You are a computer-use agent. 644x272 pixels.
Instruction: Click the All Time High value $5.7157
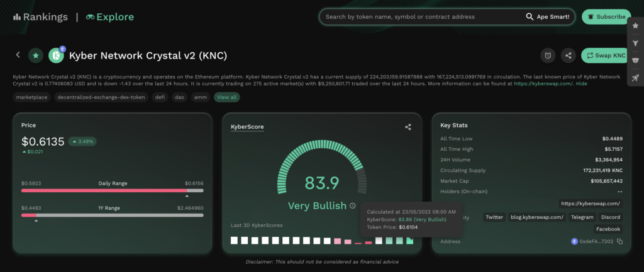(x=613, y=150)
